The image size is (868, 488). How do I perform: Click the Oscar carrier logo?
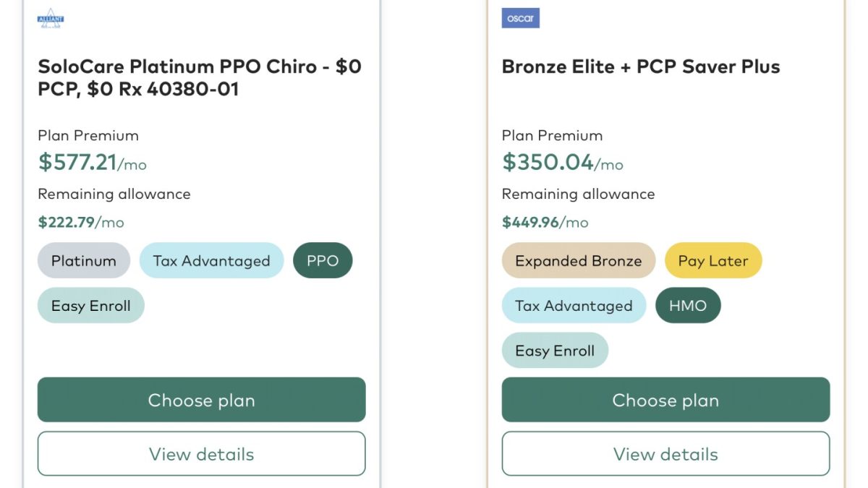coord(520,18)
